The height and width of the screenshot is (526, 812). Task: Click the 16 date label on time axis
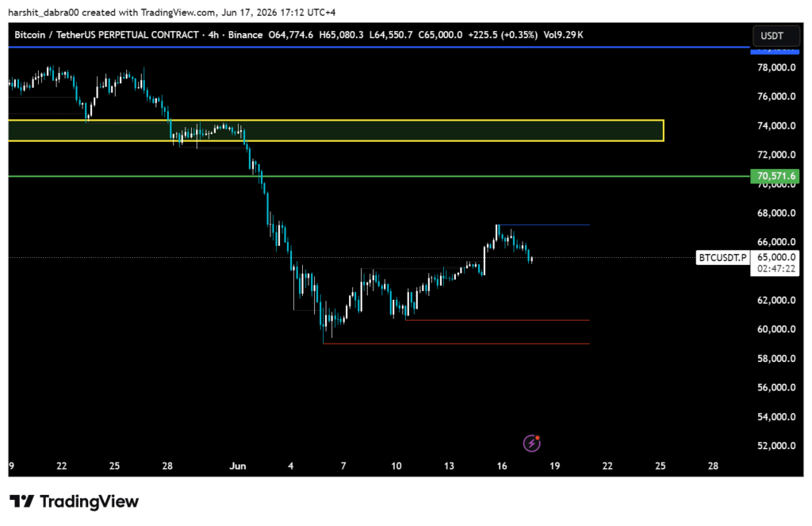point(502,466)
